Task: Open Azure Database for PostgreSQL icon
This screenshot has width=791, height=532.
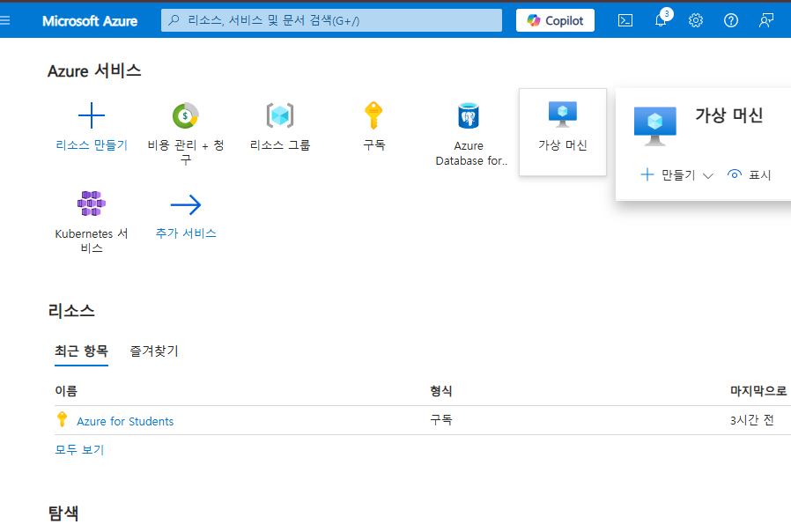Action: pos(468,115)
